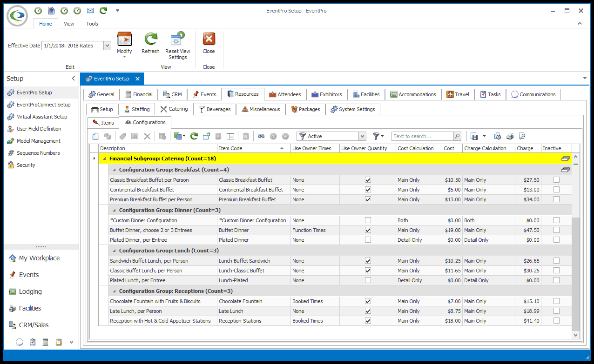Click the green refresh icon in grid toolbar

click(194, 136)
